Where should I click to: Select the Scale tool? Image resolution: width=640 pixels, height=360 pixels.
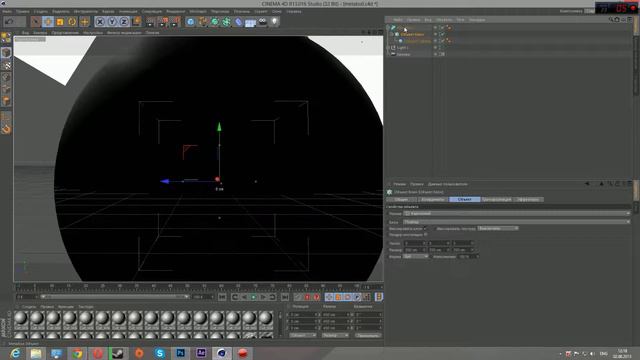pos(60,21)
